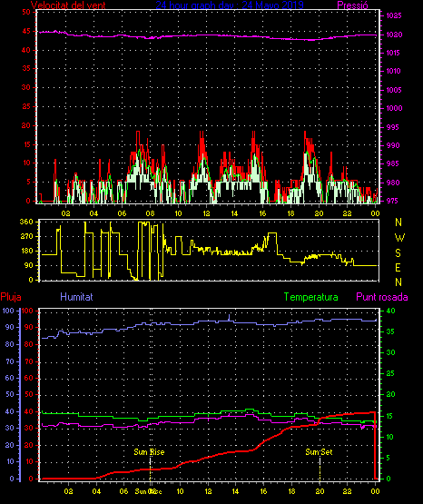
Task: Click the blue 50 on the humidity axis
Action: (x=10, y=395)
